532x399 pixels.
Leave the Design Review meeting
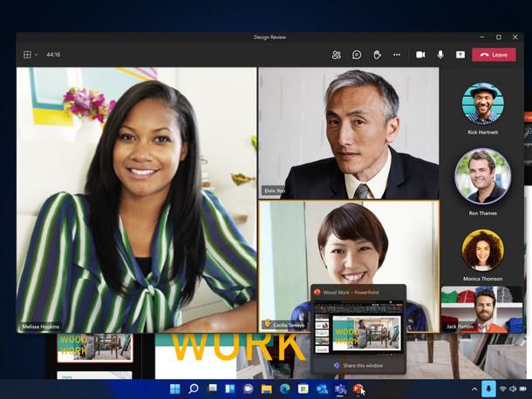[x=494, y=55]
